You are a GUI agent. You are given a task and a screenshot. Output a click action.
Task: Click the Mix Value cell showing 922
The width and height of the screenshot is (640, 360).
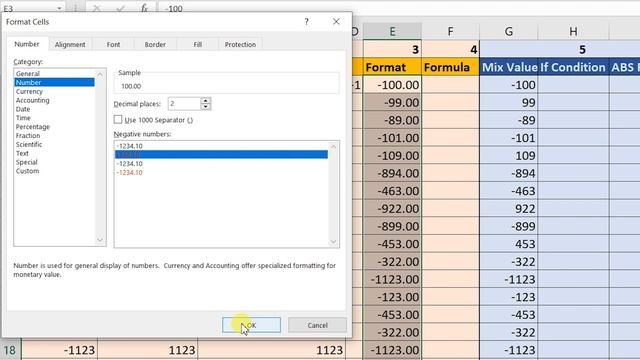point(509,209)
